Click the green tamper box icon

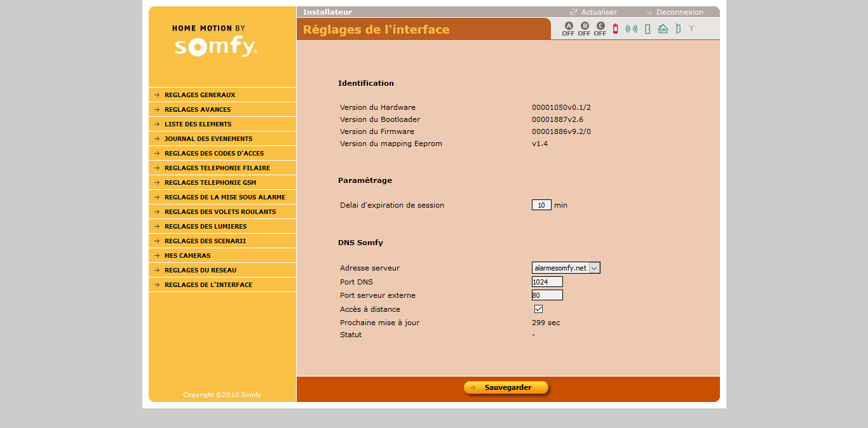[x=678, y=29]
